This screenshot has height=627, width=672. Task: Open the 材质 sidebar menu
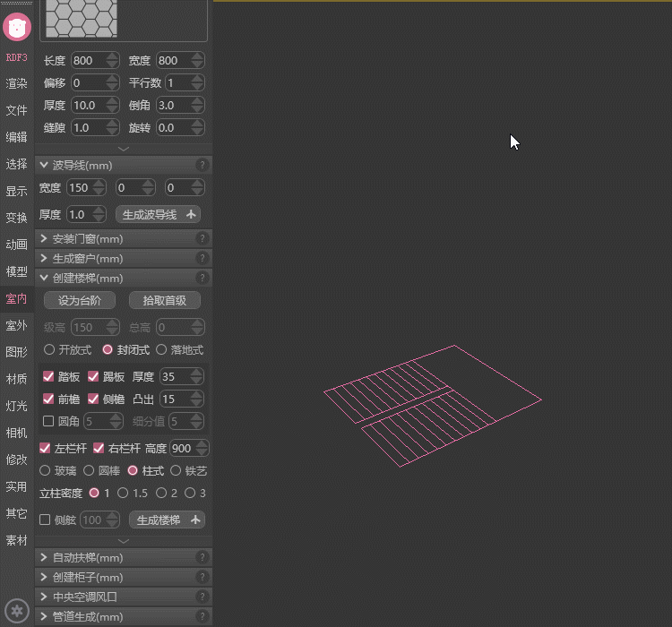click(x=17, y=379)
